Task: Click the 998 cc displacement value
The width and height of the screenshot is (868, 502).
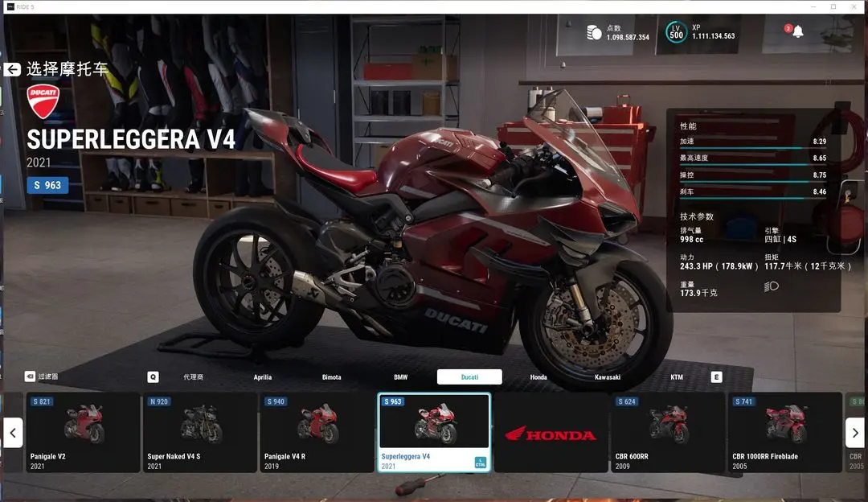Action: [x=691, y=240]
